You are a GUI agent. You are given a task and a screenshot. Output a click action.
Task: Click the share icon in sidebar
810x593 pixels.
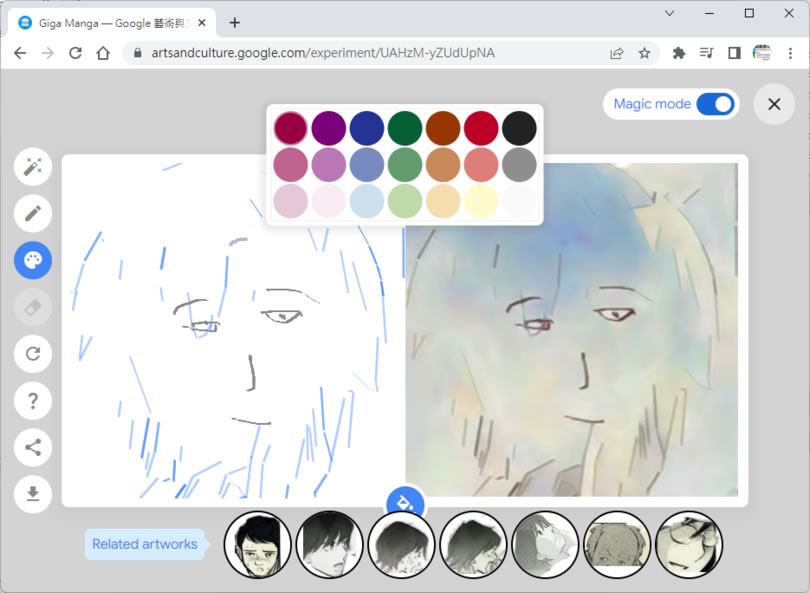coord(33,447)
